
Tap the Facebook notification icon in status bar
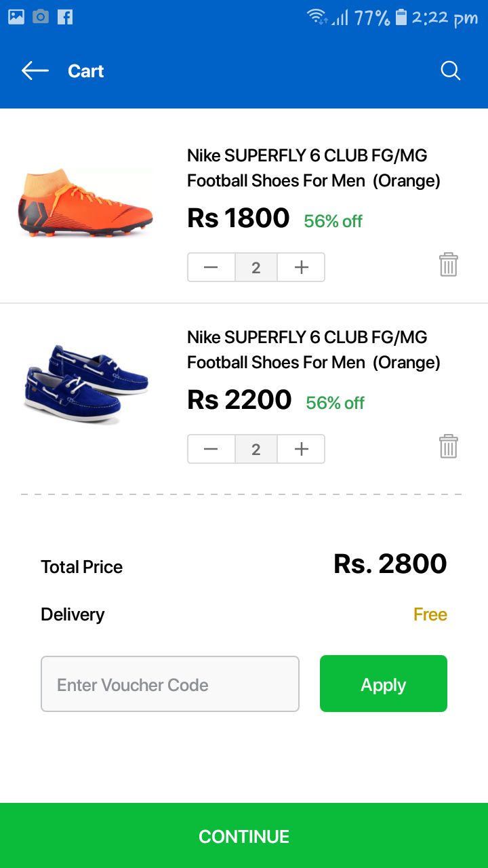pyautogui.click(x=65, y=17)
